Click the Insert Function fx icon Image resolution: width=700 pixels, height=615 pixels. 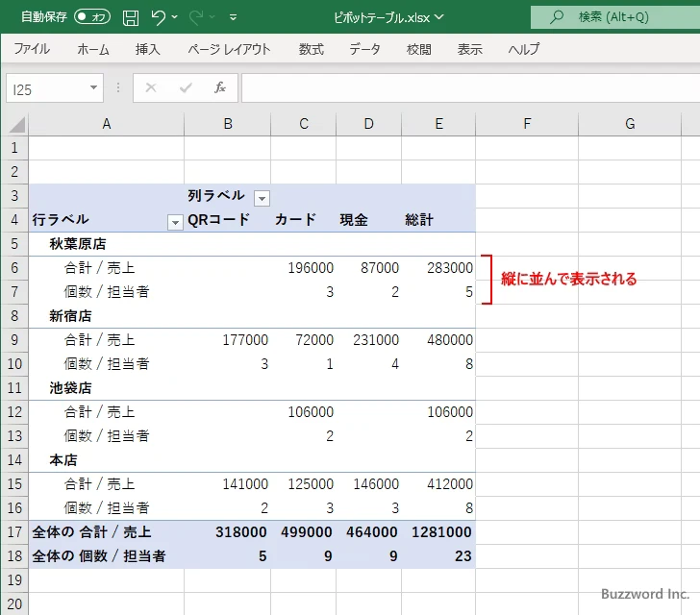pyautogui.click(x=219, y=88)
